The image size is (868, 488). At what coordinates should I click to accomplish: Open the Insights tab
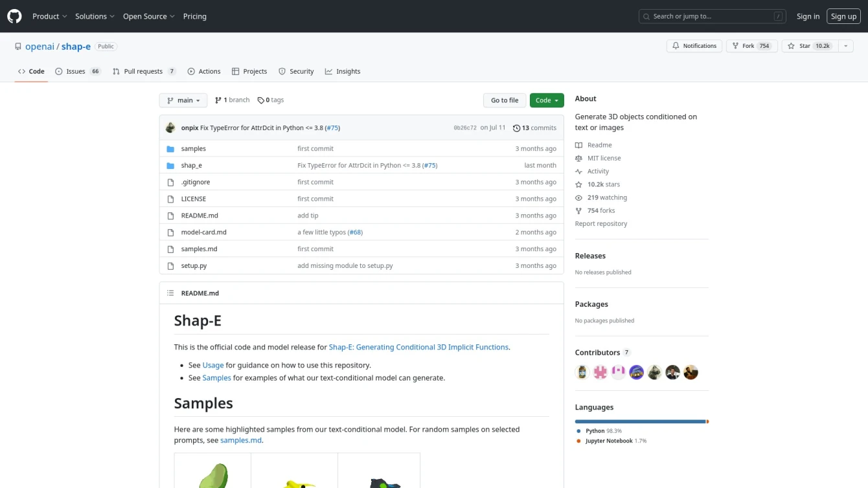click(x=343, y=71)
